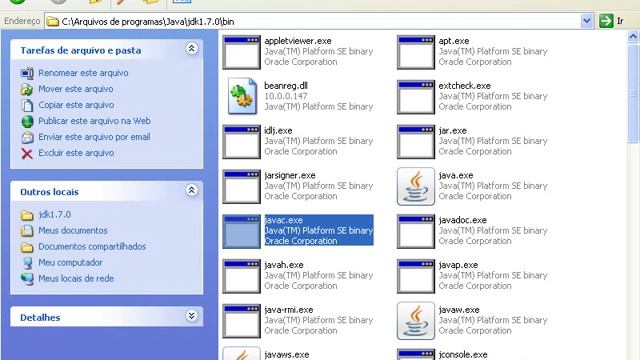The image size is (640, 360).
Task: Open Meus locais de rede link
Action: [x=76, y=279]
